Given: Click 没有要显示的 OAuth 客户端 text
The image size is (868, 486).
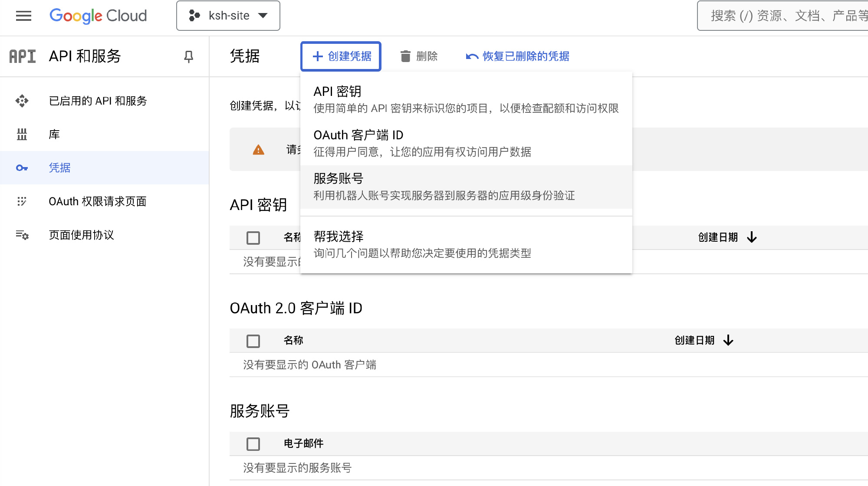Looking at the screenshot, I should [309, 365].
